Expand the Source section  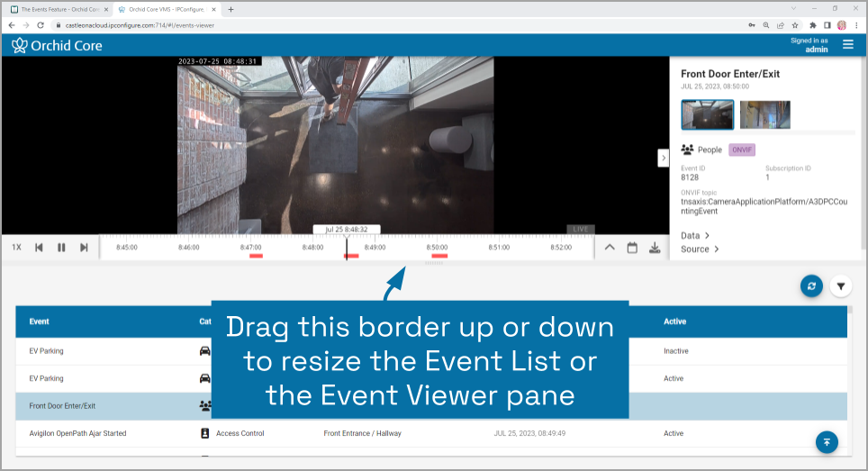(x=700, y=249)
